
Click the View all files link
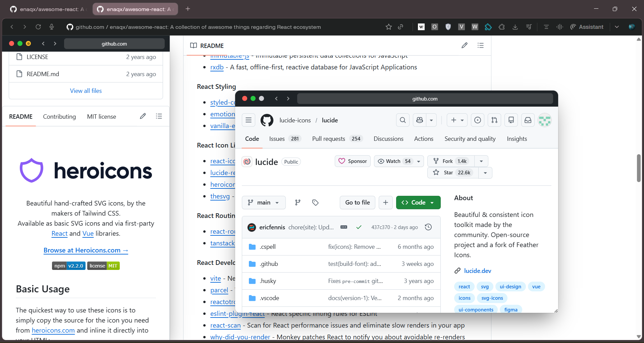pyautogui.click(x=86, y=91)
